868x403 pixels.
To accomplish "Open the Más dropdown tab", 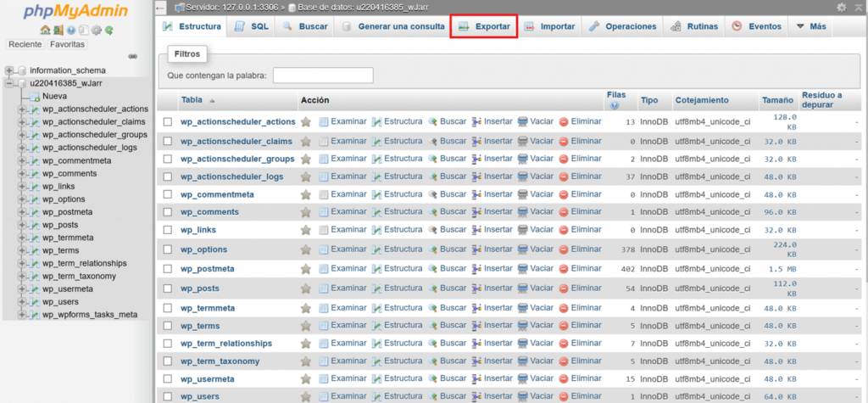I will pos(811,26).
